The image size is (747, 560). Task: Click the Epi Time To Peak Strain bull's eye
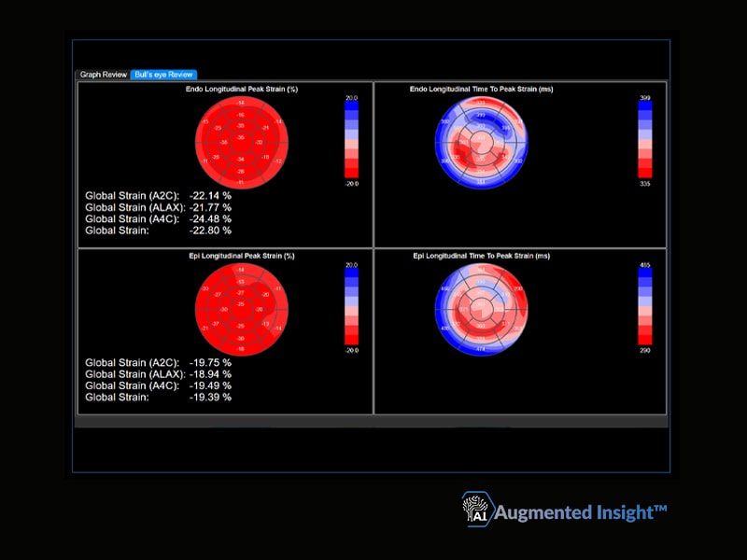click(x=481, y=310)
